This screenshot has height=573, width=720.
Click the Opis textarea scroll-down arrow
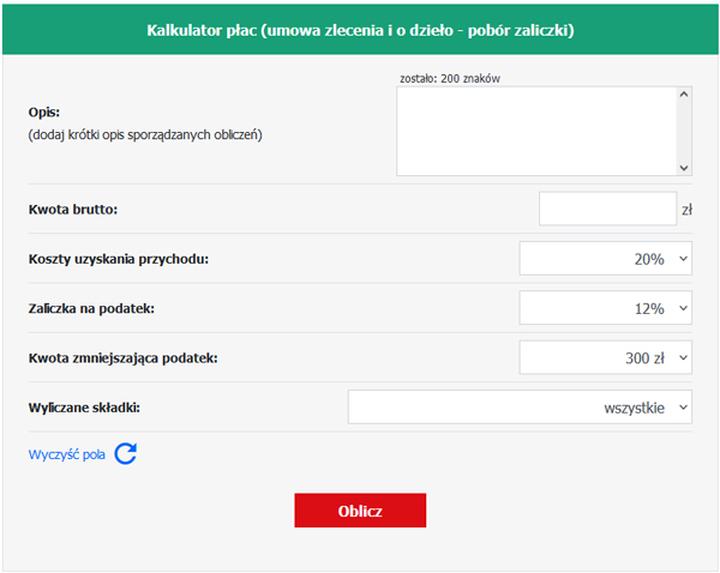tap(684, 168)
